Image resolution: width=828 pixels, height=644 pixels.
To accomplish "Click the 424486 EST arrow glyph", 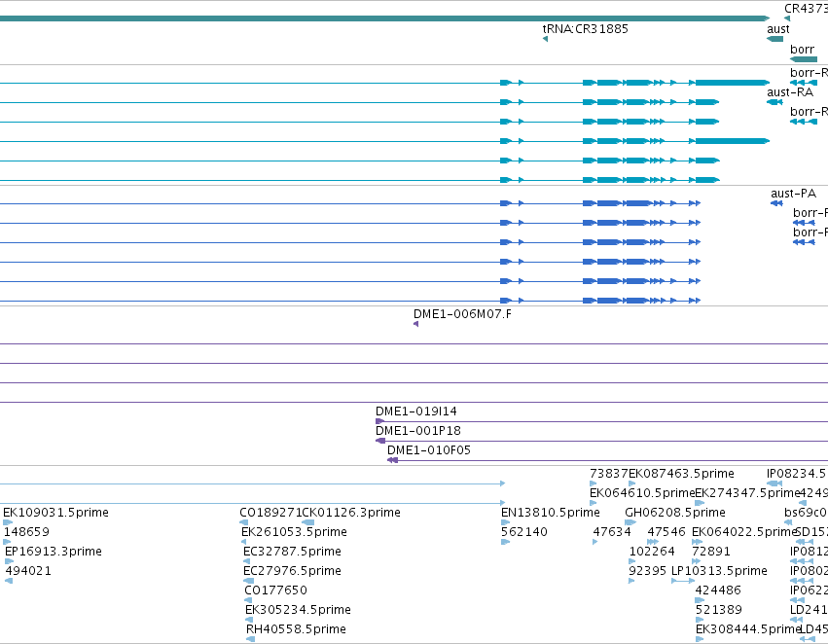I will 700,600.
